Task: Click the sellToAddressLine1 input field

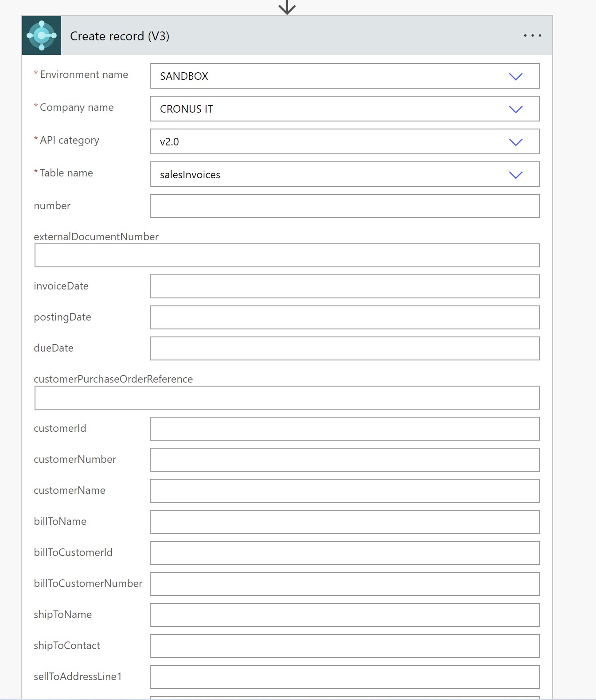Action: (344, 677)
